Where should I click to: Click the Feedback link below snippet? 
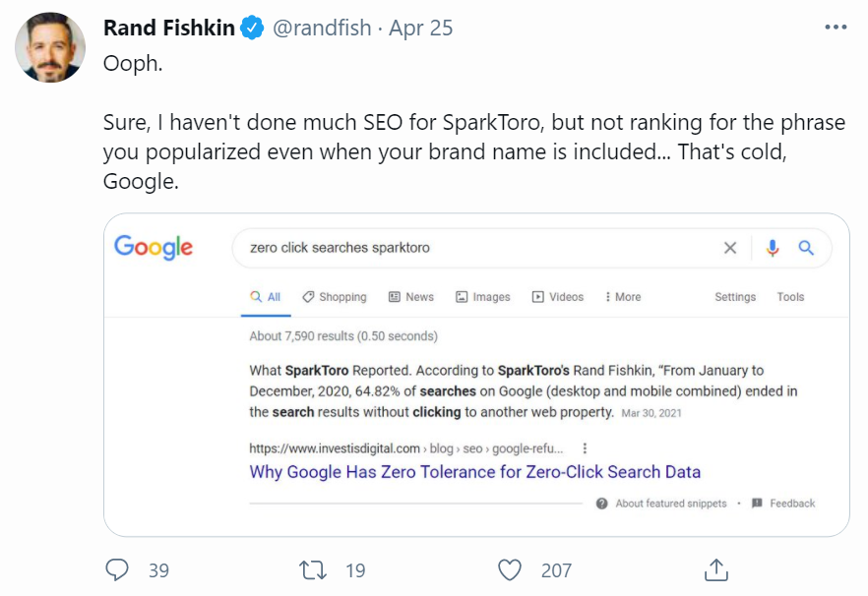pyautogui.click(x=783, y=504)
